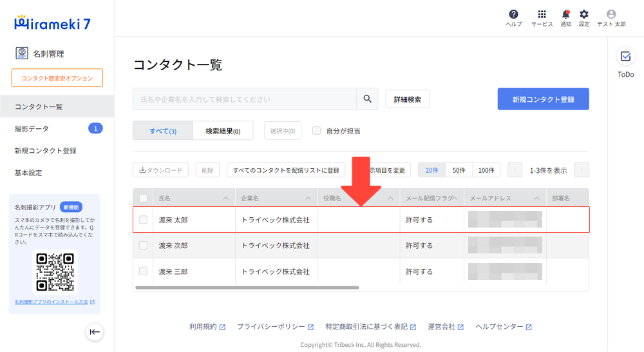Click the 新規コンタクト登録 blue button

pos(543,99)
